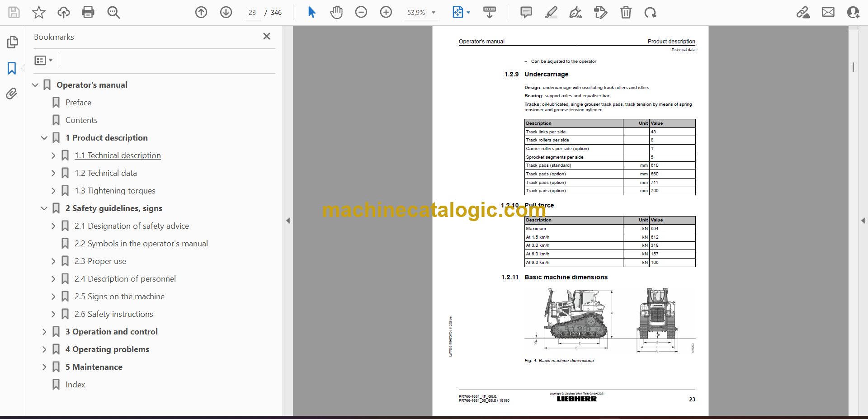
Task: Send file by email envelope icon
Action: click(828, 12)
